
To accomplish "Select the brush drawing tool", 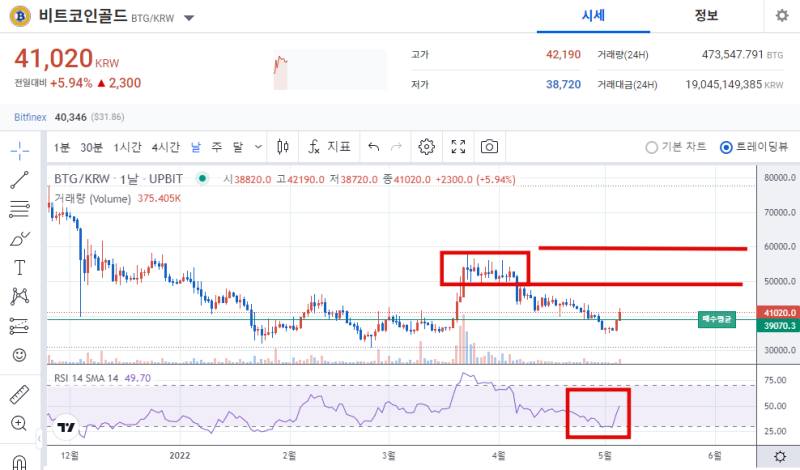I will (x=19, y=238).
